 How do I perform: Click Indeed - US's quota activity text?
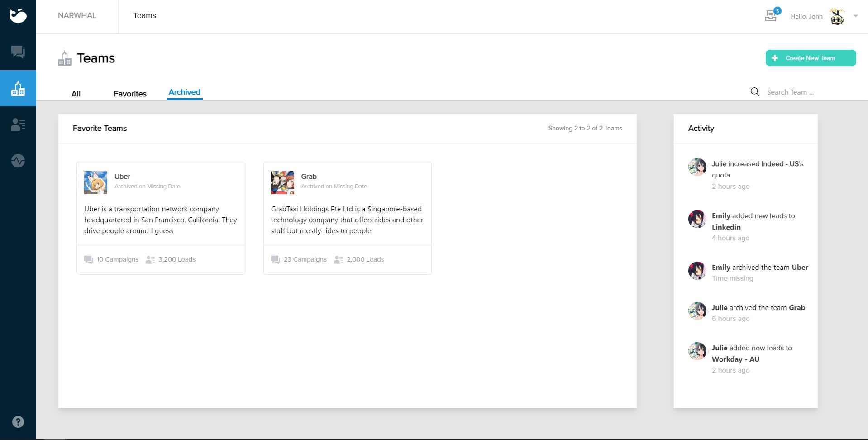pyautogui.click(x=758, y=169)
